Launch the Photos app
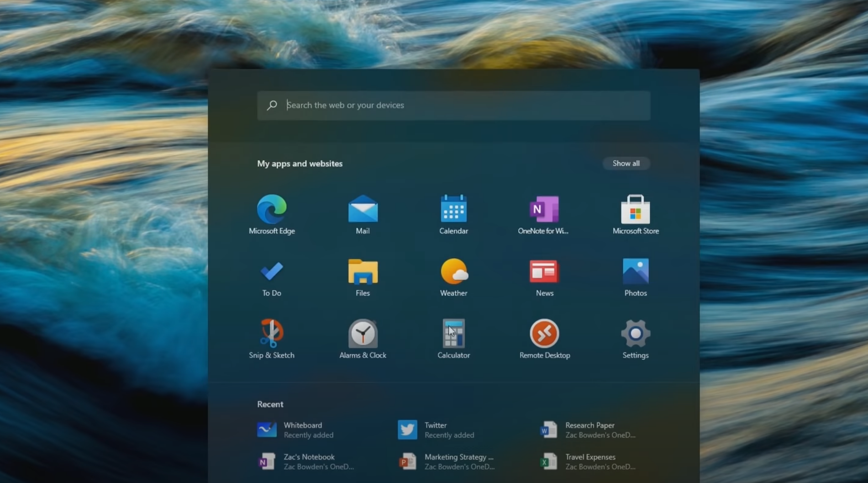 tap(635, 276)
